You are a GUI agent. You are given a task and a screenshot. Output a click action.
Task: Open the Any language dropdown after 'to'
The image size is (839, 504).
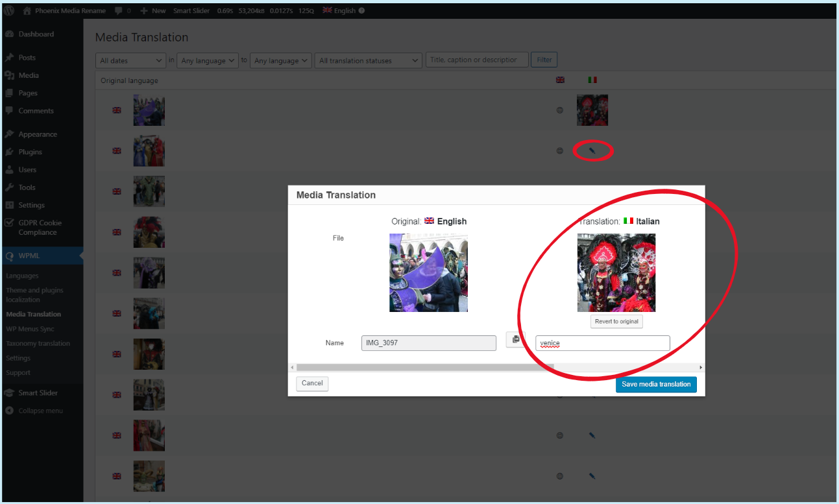(x=281, y=60)
